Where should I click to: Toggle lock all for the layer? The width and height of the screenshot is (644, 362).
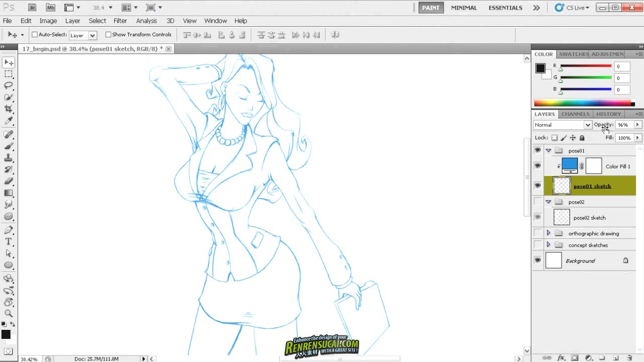[x=582, y=138]
